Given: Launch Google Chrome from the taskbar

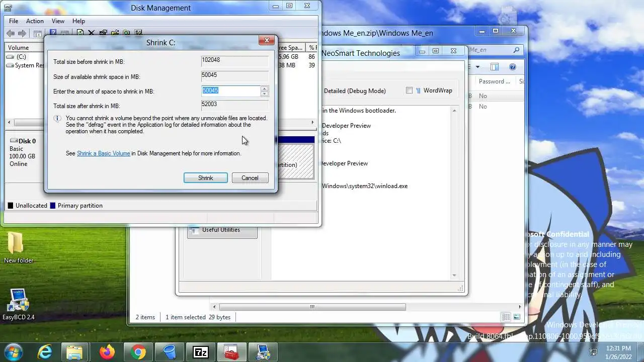Looking at the screenshot, I should click(138, 352).
